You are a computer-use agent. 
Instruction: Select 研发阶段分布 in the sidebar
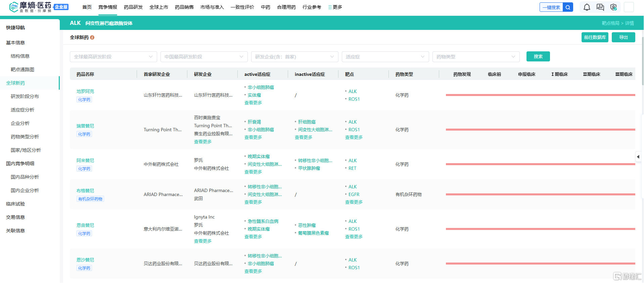click(x=25, y=96)
